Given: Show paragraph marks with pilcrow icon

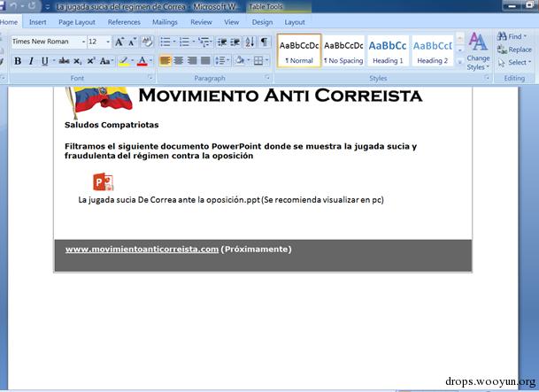Looking at the screenshot, I should (x=264, y=42).
